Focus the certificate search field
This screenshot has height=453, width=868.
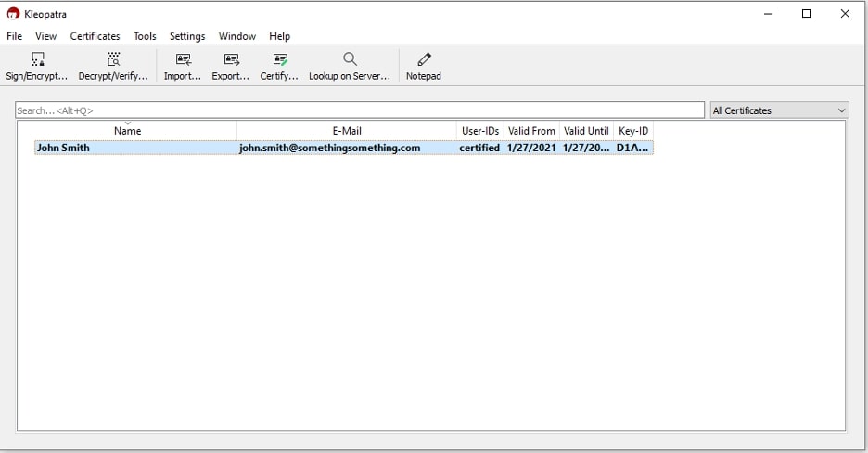pos(360,110)
